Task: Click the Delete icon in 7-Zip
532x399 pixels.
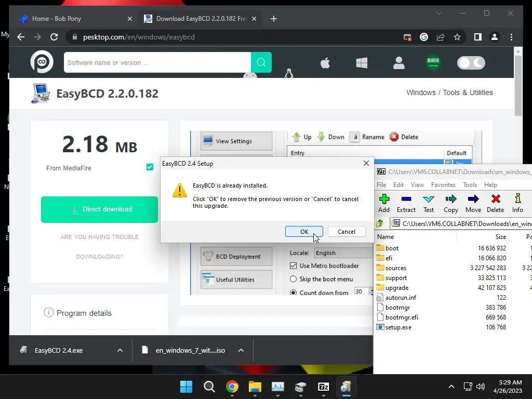Action: 495,204
